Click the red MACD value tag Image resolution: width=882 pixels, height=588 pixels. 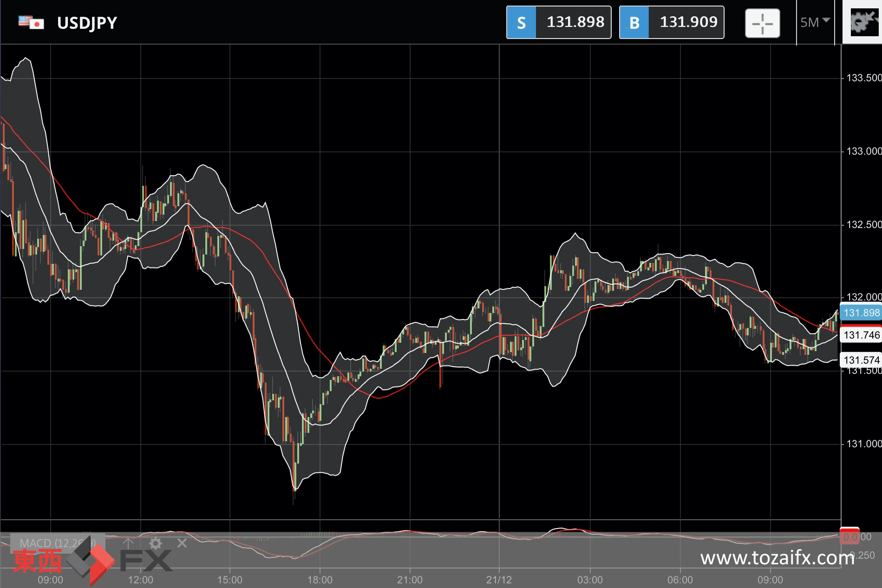click(x=849, y=536)
